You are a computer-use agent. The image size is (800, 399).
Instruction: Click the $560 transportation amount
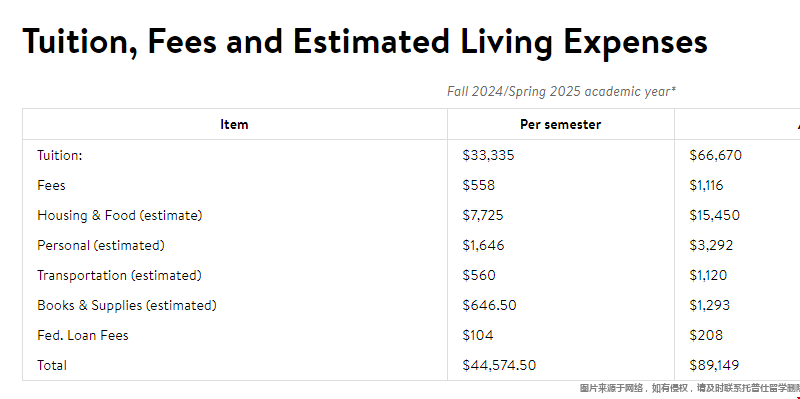(x=479, y=276)
